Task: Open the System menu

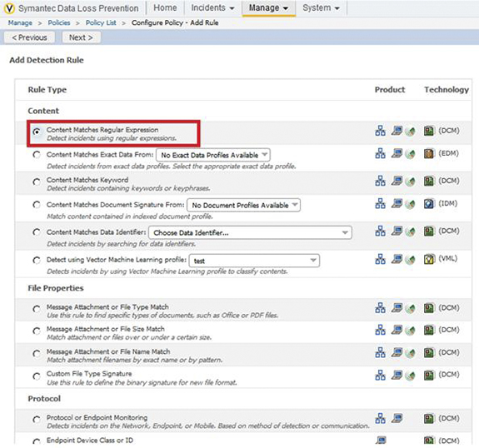Action: (x=321, y=7)
